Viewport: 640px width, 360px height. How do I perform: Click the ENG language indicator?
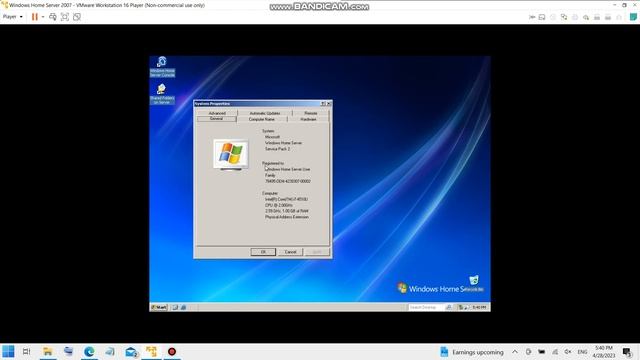582,352
